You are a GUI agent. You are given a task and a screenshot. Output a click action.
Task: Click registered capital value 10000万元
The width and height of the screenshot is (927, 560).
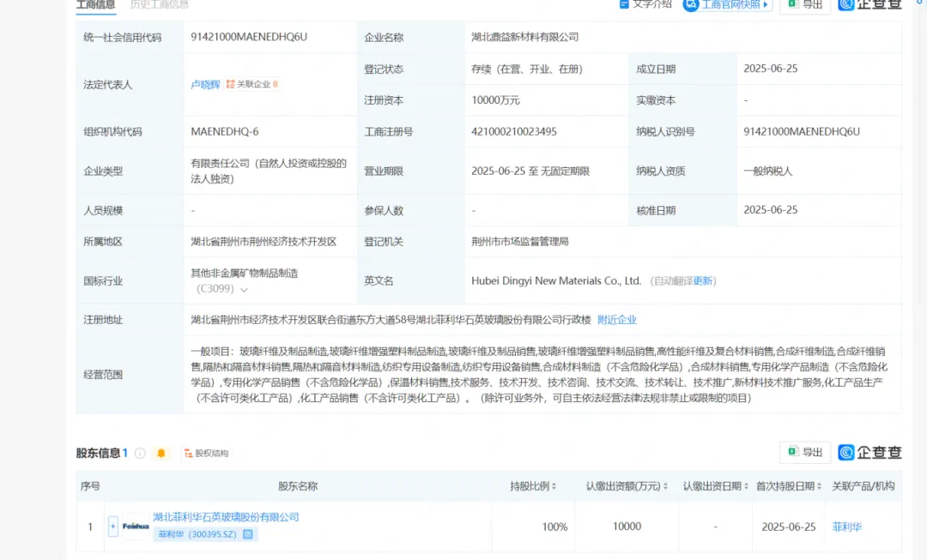pyautogui.click(x=495, y=99)
